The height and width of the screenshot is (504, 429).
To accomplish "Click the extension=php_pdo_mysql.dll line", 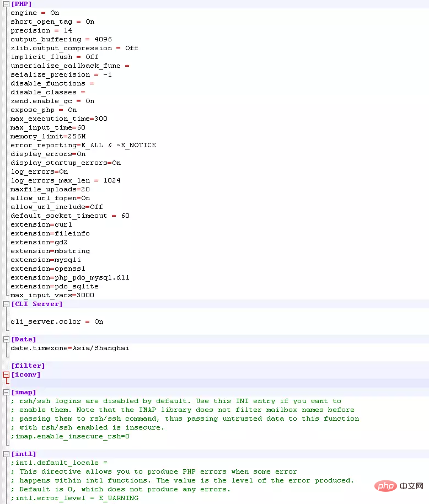I will 69,278.
